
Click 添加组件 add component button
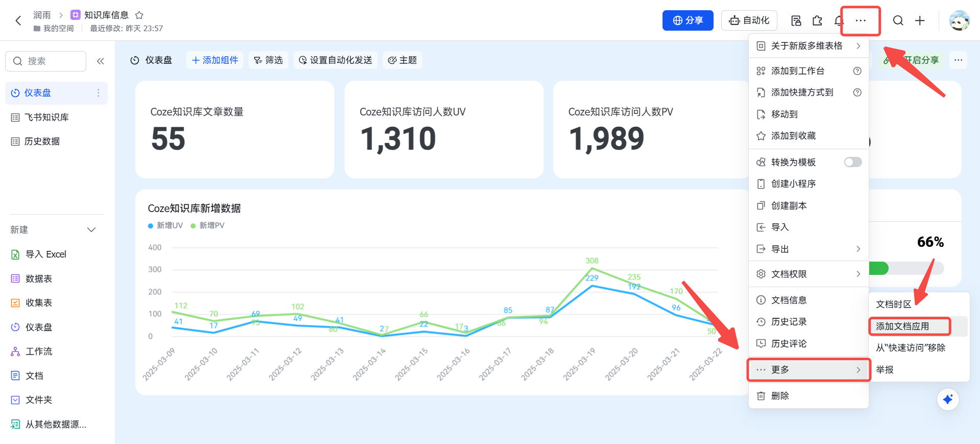coord(215,60)
